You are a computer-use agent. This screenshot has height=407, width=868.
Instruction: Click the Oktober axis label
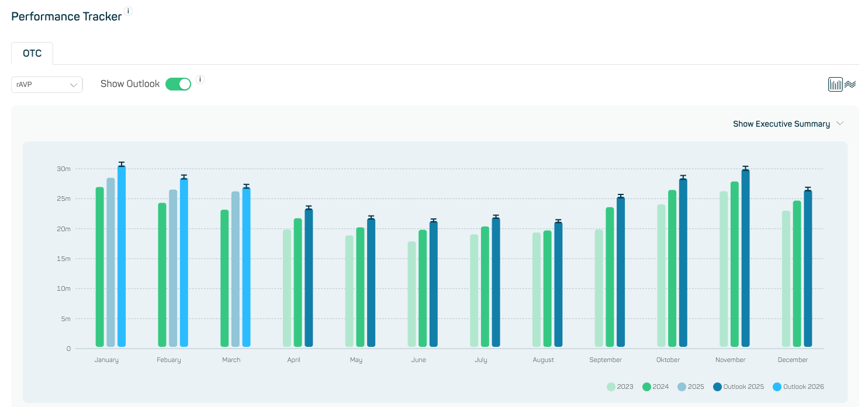click(668, 360)
